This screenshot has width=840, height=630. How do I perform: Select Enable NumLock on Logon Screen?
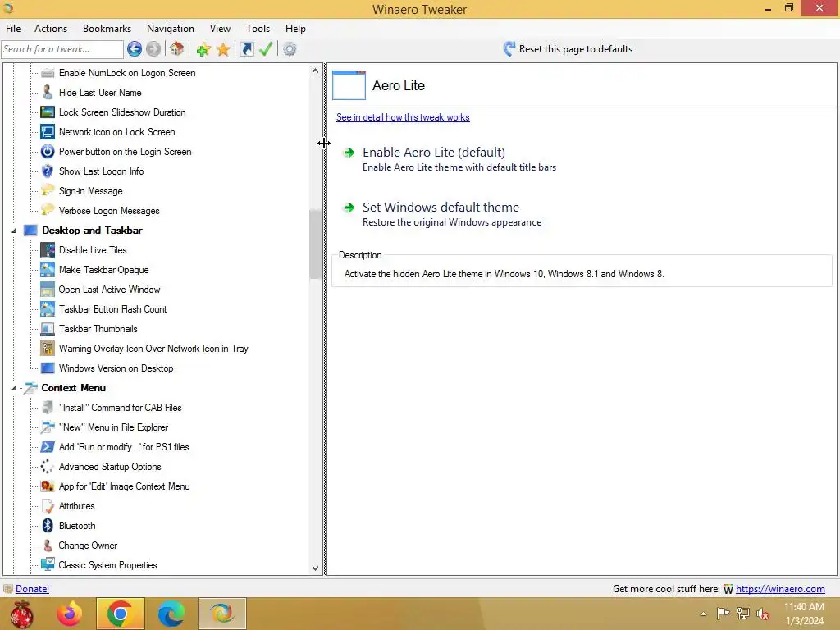(x=127, y=73)
